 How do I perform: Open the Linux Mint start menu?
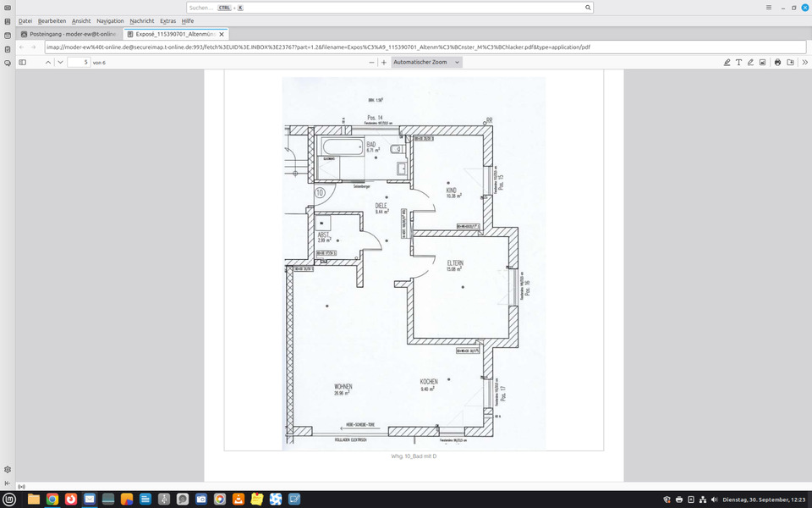coord(9,500)
